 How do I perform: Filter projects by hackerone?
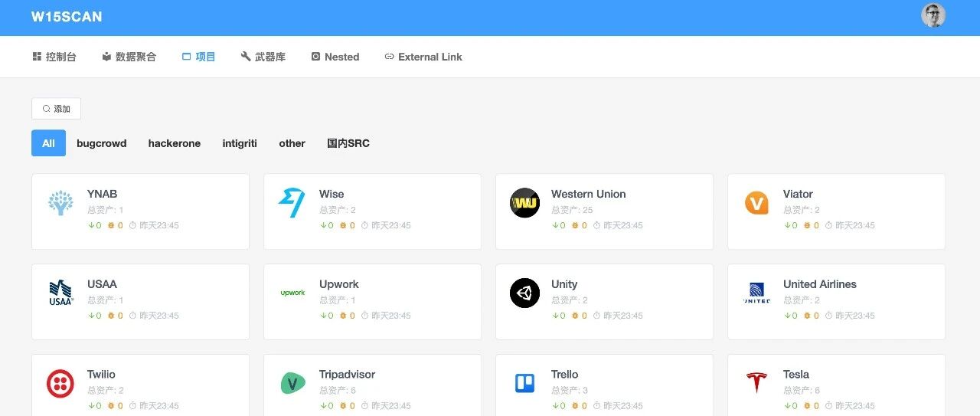[x=175, y=143]
